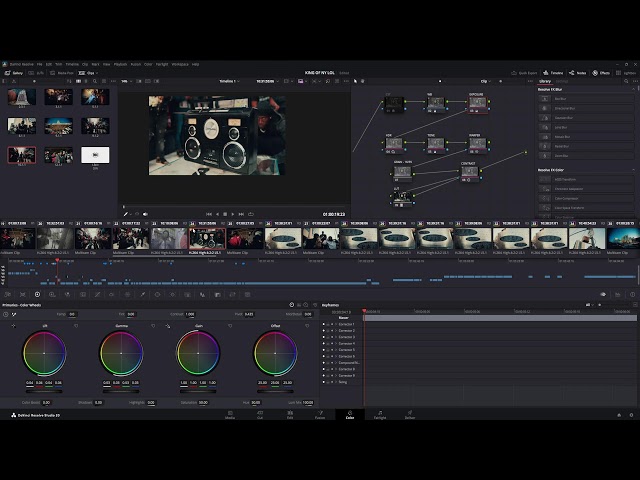Viewport: 640px width, 480px height.
Task: Stop viewer playback
Action: click(x=225, y=214)
